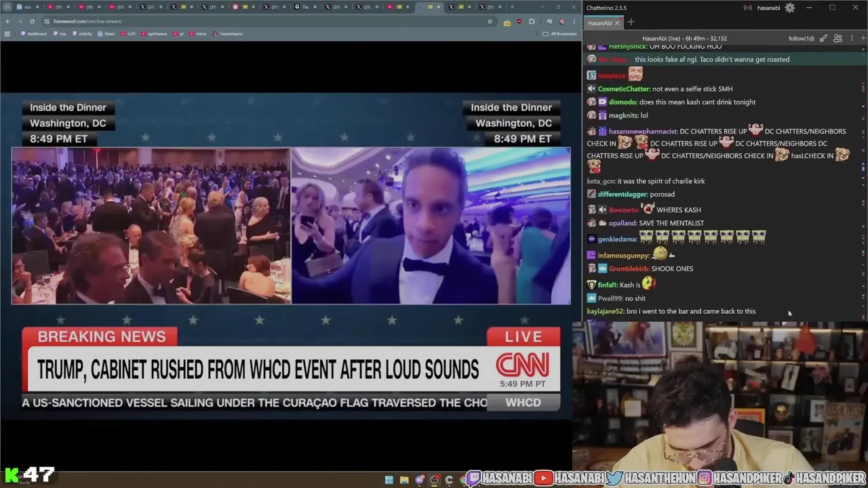Expand All Bookmarks folder
Image resolution: width=868 pixels, height=488 pixels.
tap(560, 34)
